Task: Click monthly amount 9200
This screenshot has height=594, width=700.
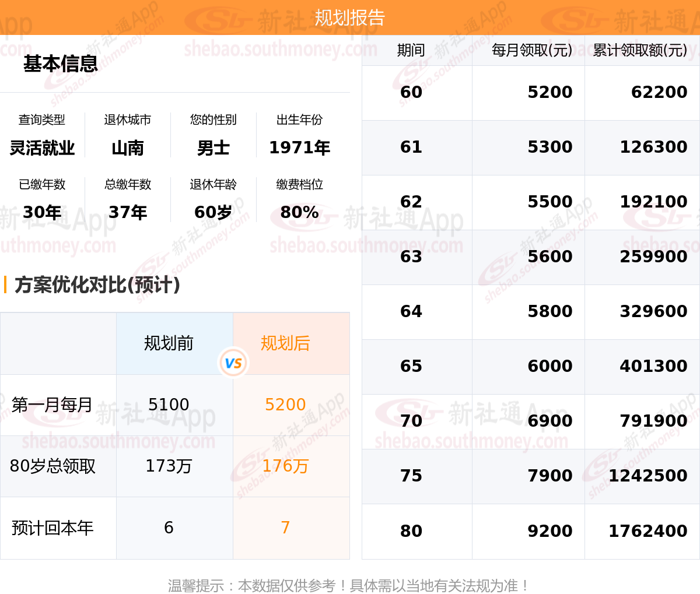Action: [x=550, y=531]
